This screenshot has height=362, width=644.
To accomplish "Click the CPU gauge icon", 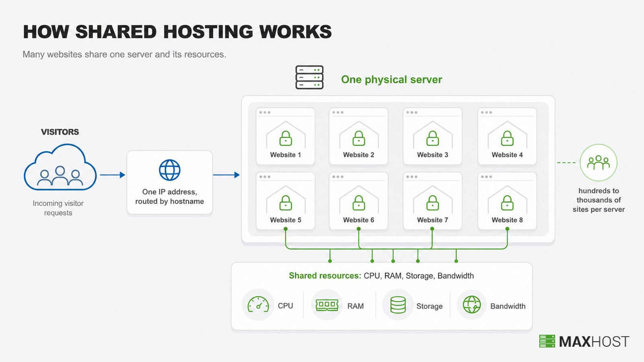I will pyautogui.click(x=258, y=305).
